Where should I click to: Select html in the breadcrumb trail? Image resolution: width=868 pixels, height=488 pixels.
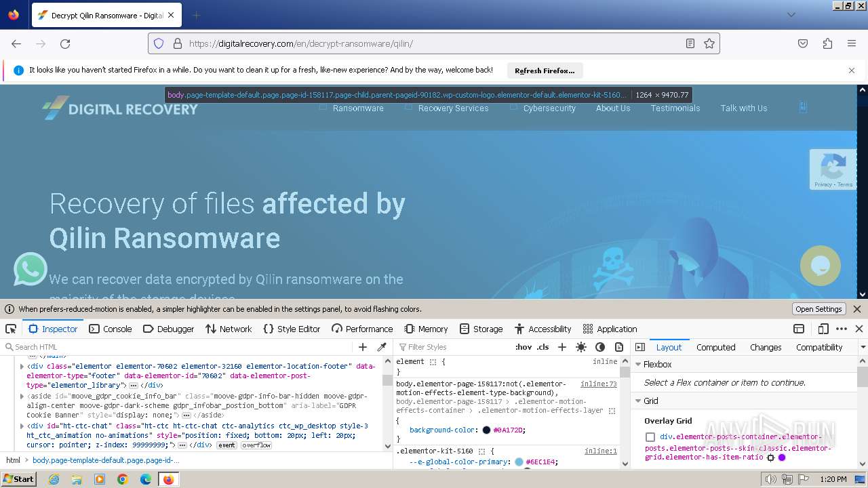[x=13, y=460]
